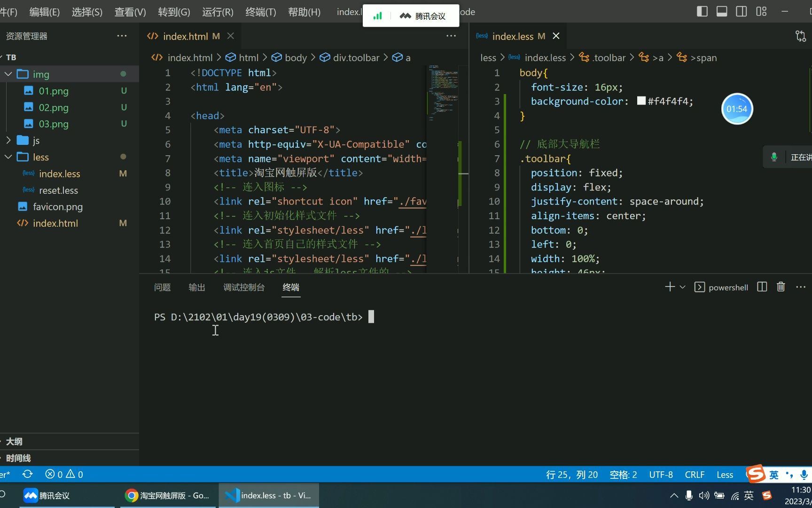Add a new terminal with plus icon
The width and height of the screenshot is (812, 508).
pyautogui.click(x=670, y=287)
